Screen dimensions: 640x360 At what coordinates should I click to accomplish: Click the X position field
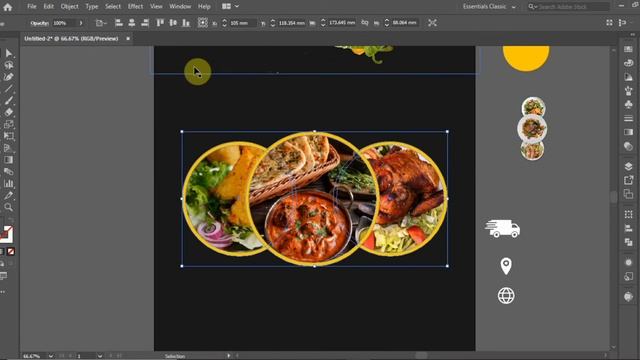pos(243,23)
